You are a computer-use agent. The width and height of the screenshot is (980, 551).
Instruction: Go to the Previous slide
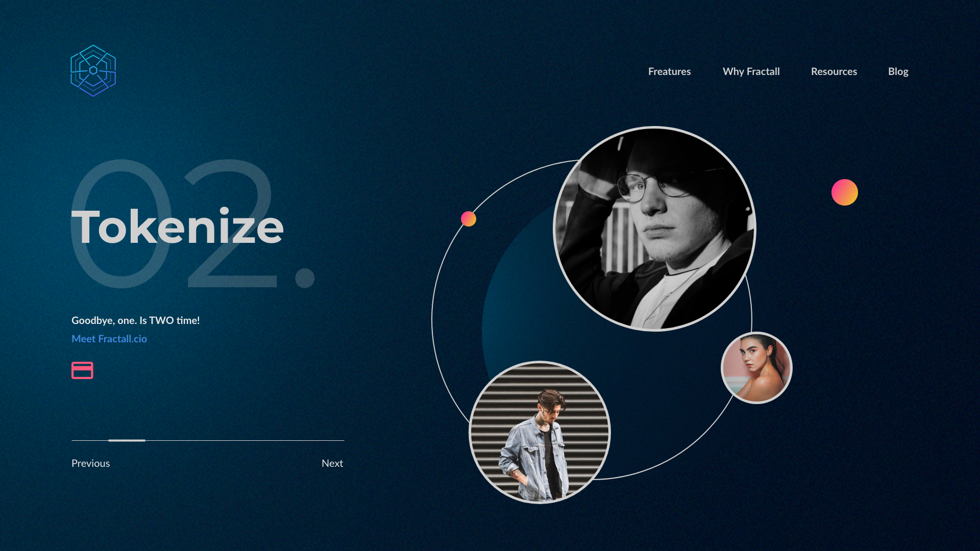point(90,463)
